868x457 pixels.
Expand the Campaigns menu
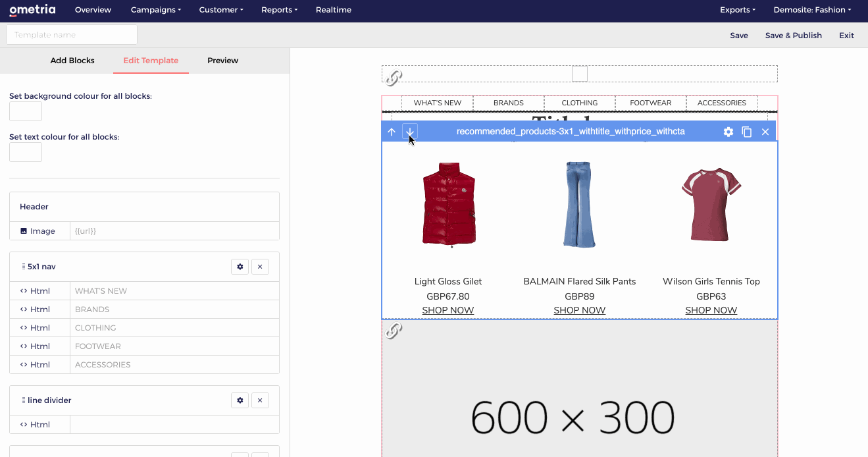pos(156,10)
